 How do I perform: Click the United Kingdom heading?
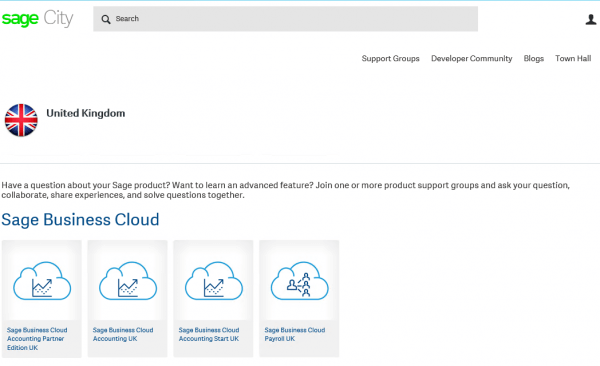[x=86, y=113]
